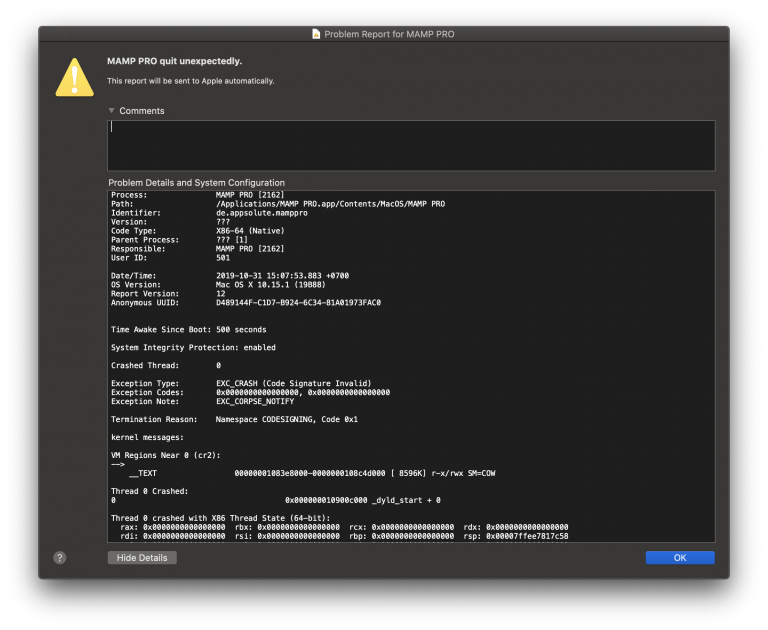Click the OK button

coord(679,557)
